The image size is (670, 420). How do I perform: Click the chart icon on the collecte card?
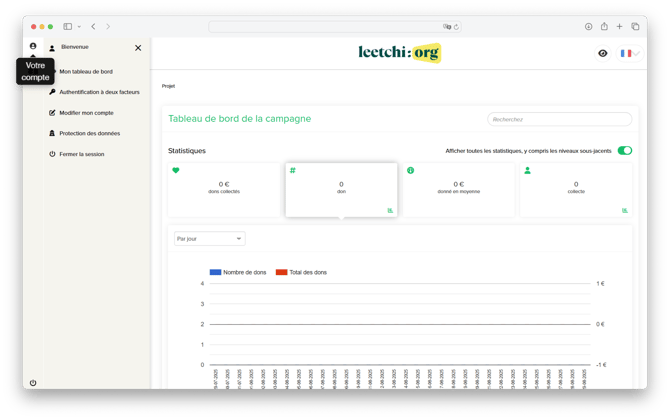625,210
